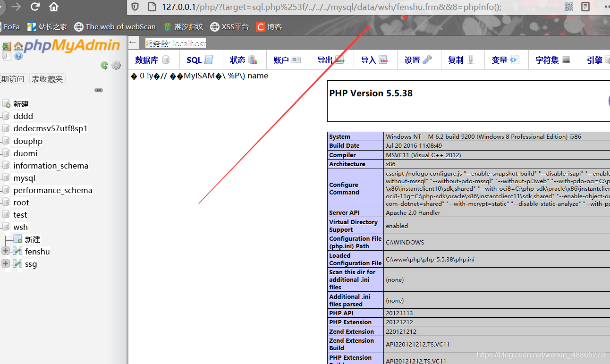Image resolution: width=610 pixels, height=364 pixels.
Task: Click the mysql database cylinder icon
Action: pos(6,178)
